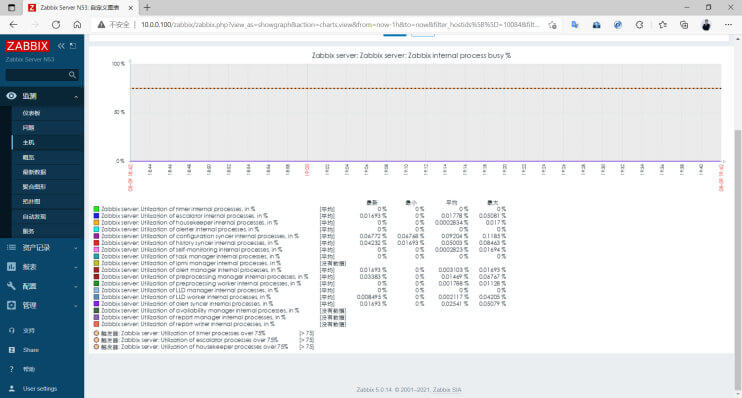Screen dimensions: 742x398
Task: Click the tab actions icon left of tabs
Action: [x=11, y=8]
